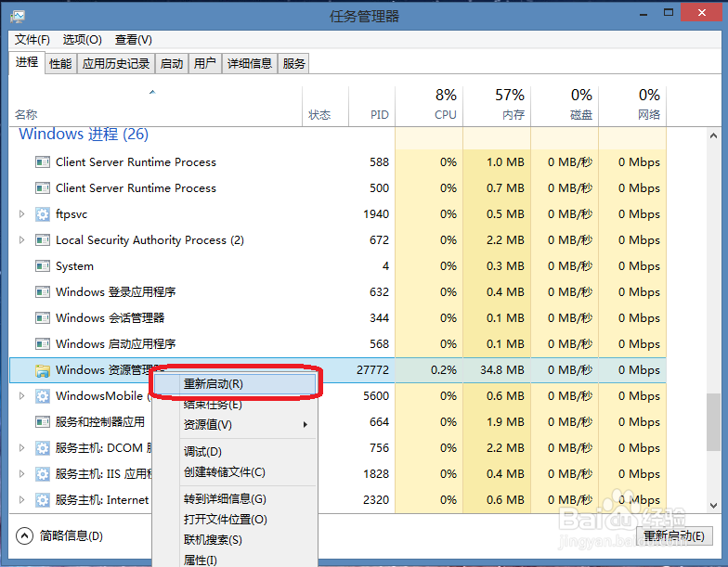728x567 pixels.
Task: Switch to the 详细信息 tab
Action: point(250,63)
